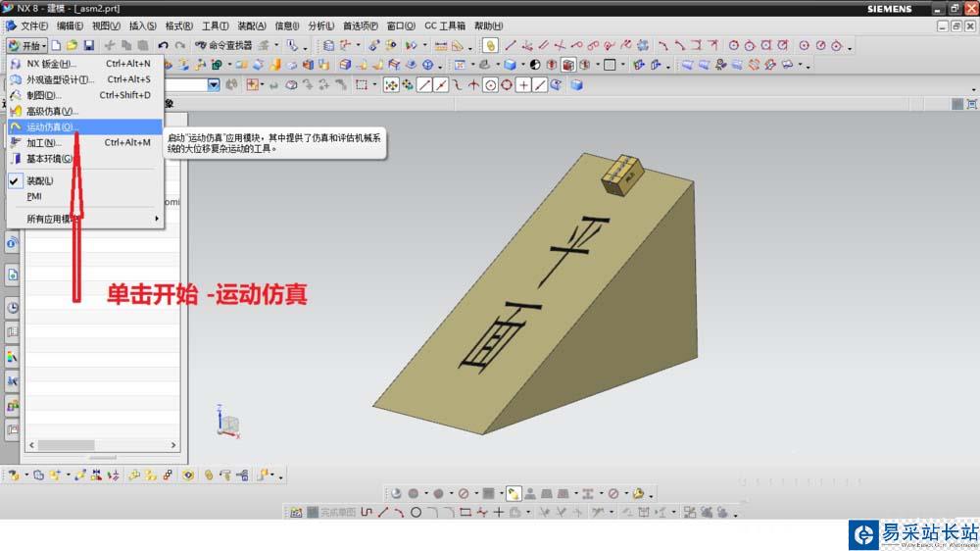This screenshot has height=551, width=980.
Task: Select 制图(D) from Start menu
Action: (x=84, y=95)
